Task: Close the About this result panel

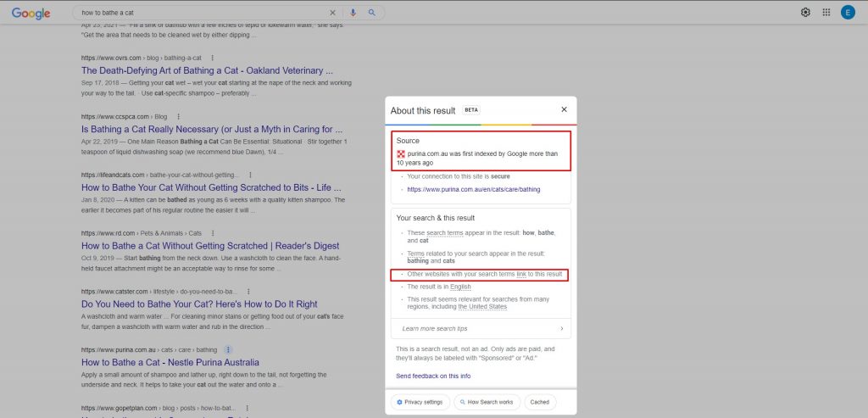Action: (564, 109)
